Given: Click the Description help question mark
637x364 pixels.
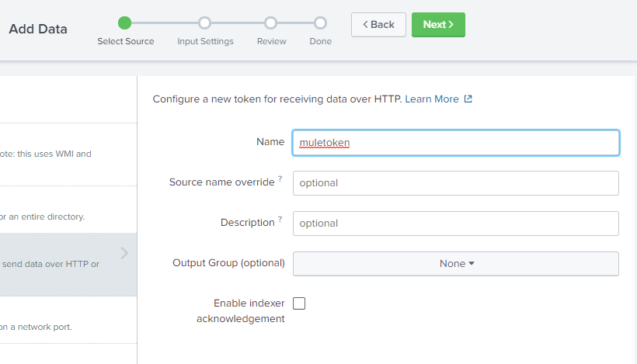Looking at the screenshot, I should click(x=280, y=220).
